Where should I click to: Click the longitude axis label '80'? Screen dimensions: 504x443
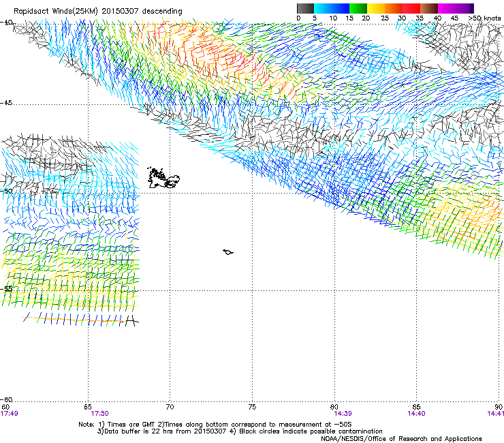[x=334, y=407]
